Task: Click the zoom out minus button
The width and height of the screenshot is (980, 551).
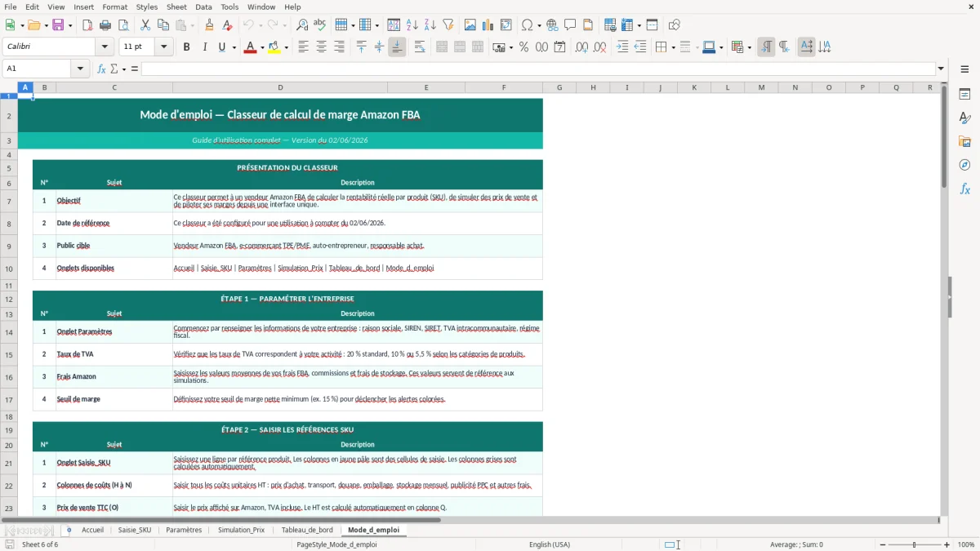Action: coord(881,544)
